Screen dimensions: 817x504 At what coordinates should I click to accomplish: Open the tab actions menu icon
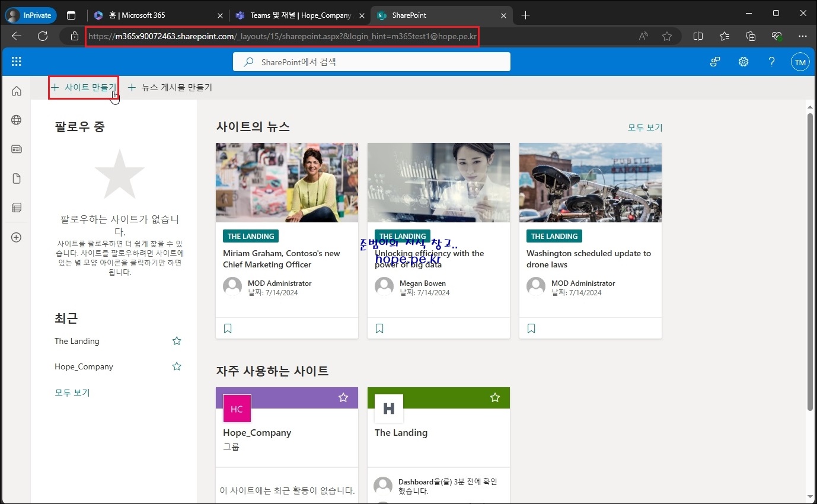tap(71, 15)
